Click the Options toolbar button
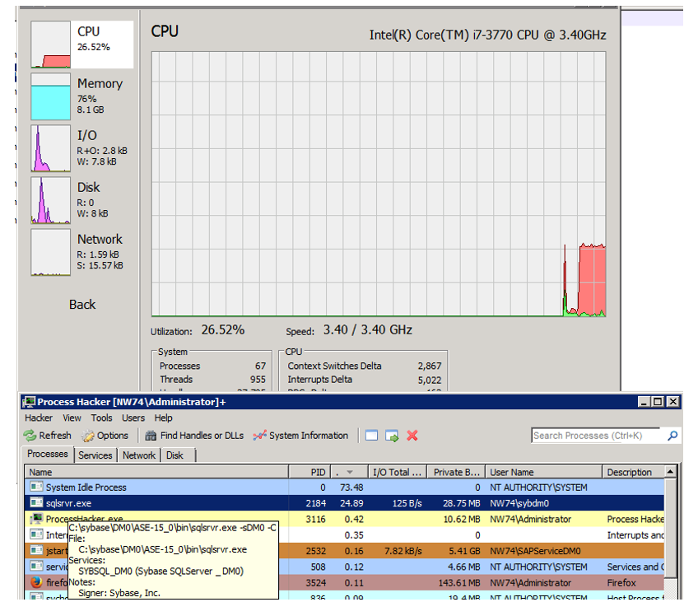Viewport: 698px width, 616px height. click(105, 436)
